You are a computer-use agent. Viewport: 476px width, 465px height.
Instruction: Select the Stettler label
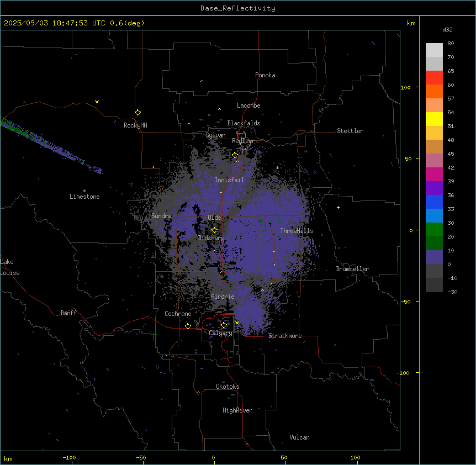point(350,131)
